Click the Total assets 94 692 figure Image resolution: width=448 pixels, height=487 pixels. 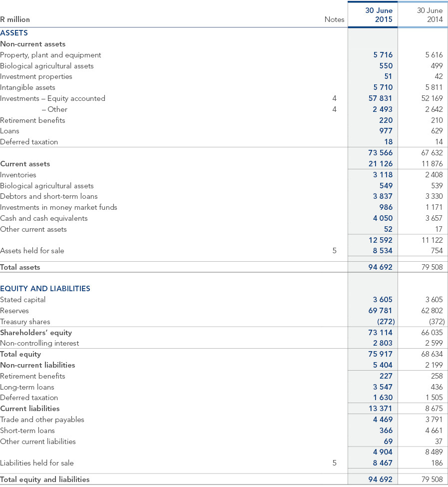(x=380, y=267)
